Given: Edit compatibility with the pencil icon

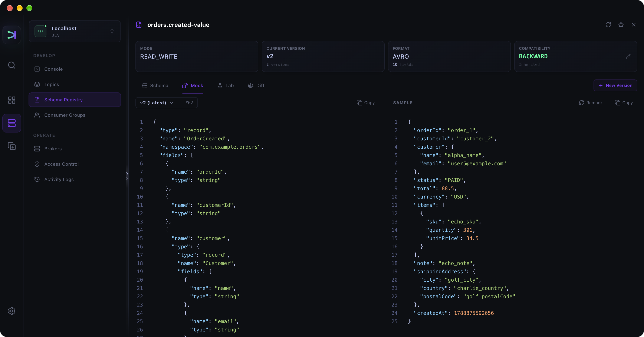Looking at the screenshot, I should pos(628,56).
